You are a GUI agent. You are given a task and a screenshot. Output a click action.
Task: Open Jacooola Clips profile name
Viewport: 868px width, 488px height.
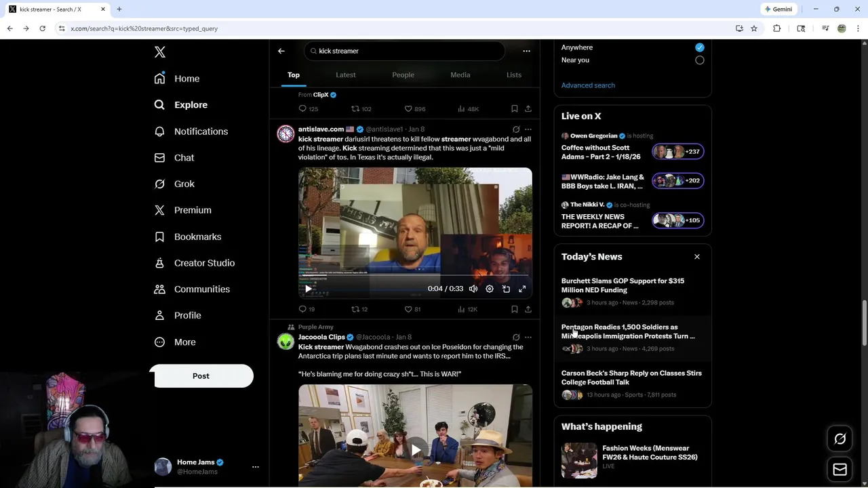[x=321, y=337]
